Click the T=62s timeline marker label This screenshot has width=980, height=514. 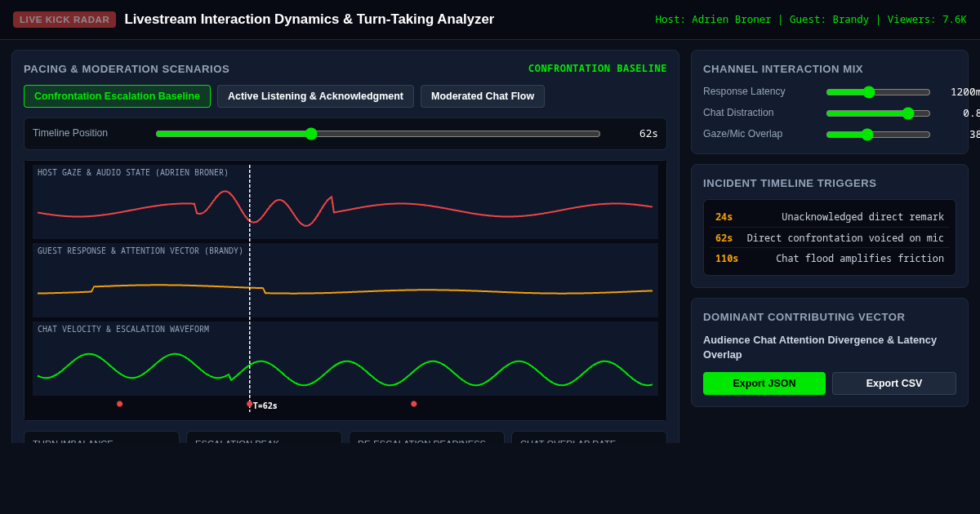(265, 405)
